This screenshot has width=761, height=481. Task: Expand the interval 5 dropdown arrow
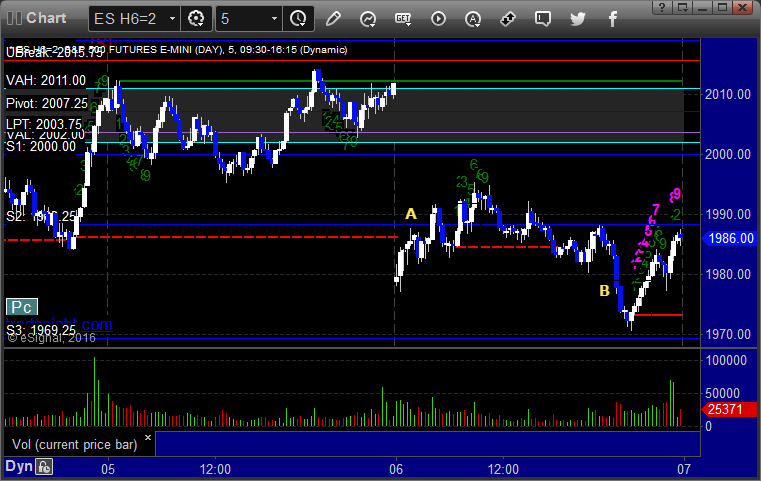coord(274,19)
